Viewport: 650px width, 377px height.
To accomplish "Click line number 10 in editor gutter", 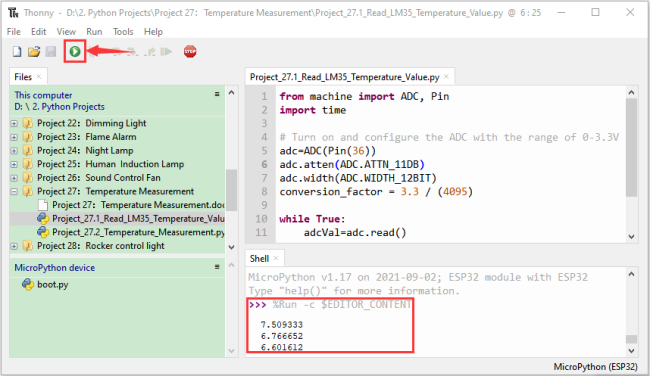I will tap(261, 219).
